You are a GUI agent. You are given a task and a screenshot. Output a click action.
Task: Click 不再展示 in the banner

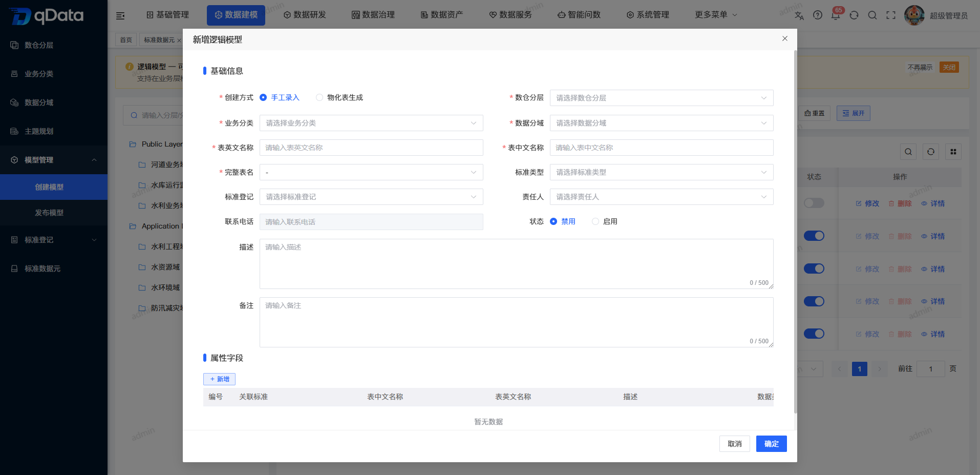coord(920,67)
